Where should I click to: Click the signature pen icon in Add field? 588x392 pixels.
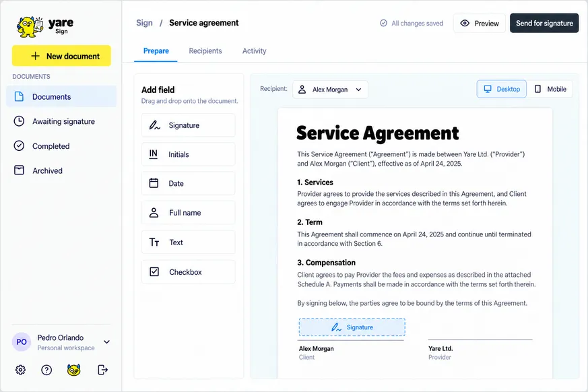[154, 125]
